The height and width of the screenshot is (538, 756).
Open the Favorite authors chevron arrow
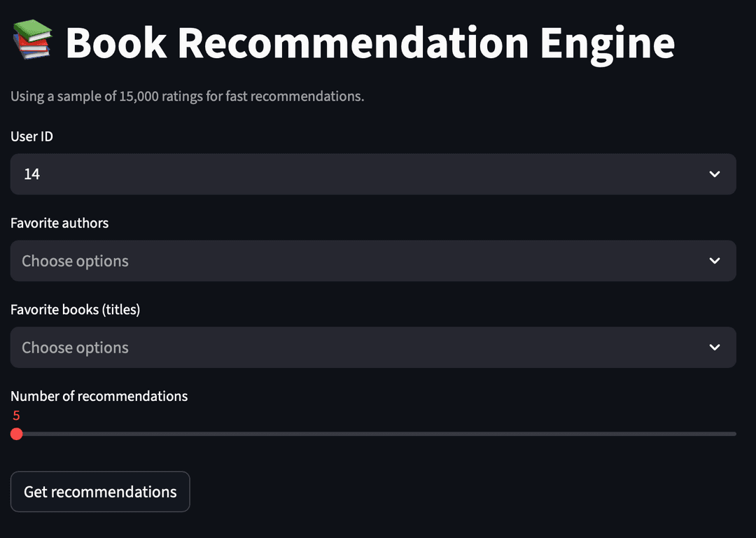point(714,260)
